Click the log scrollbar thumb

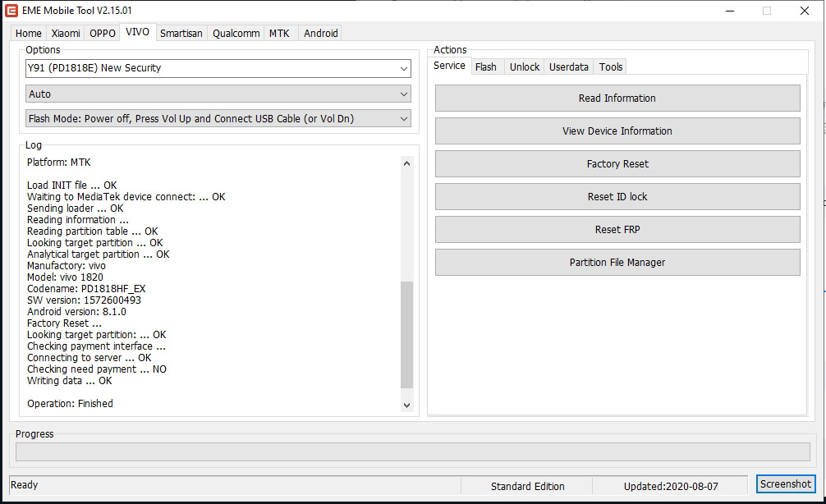point(406,334)
